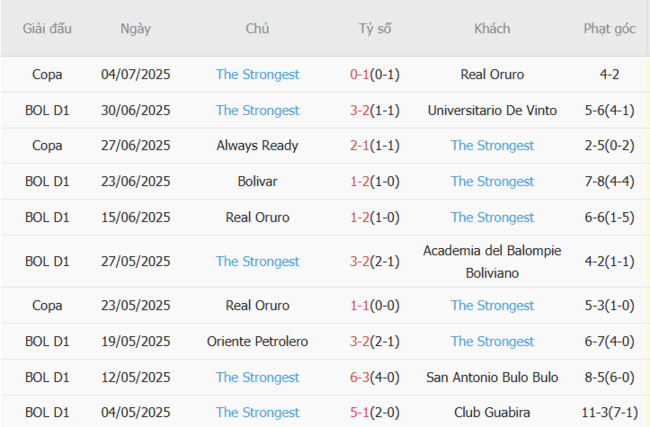Image resolution: width=650 pixels, height=427 pixels.
Task: Select the 11-3(7-1) corner kicks cell
Action: point(609,412)
